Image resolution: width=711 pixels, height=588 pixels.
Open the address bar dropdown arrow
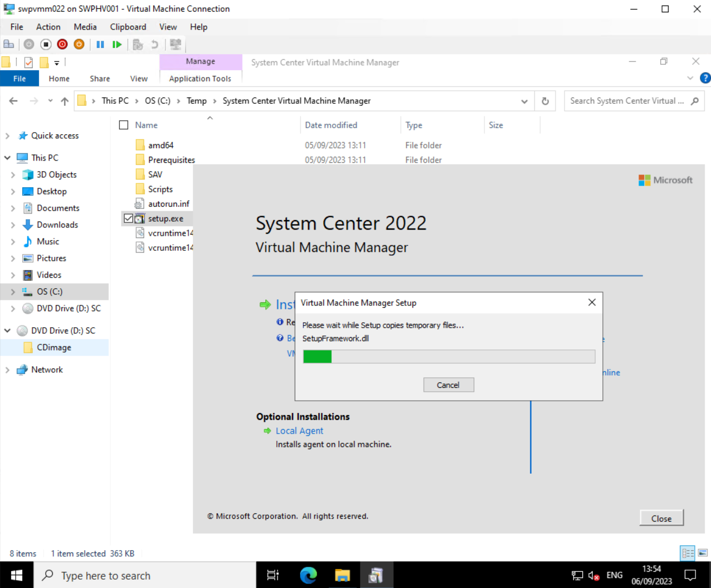pyautogui.click(x=524, y=101)
